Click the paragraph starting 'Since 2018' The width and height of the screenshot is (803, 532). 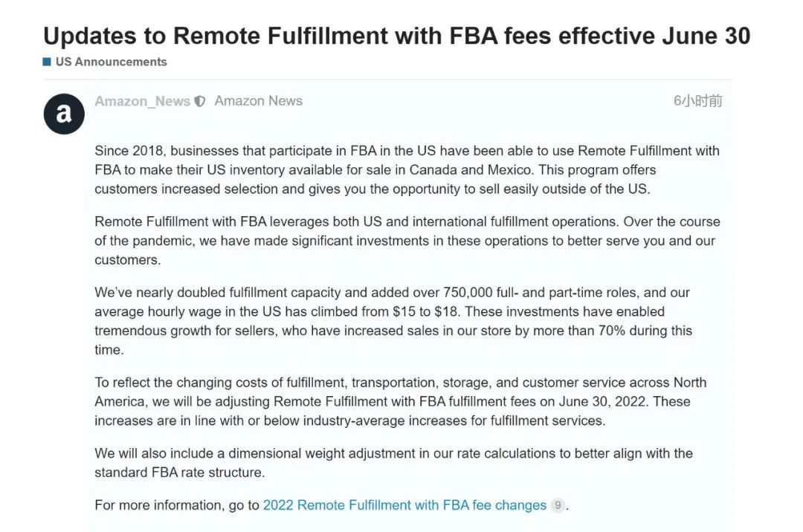point(407,169)
